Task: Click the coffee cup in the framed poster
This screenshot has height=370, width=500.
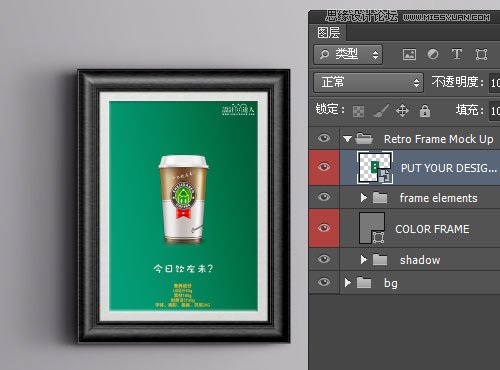Action: tap(184, 199)
